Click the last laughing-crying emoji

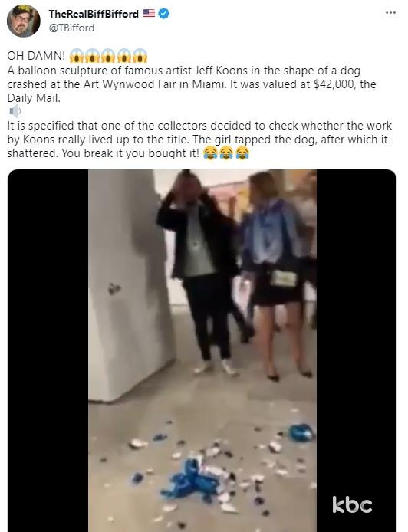(x=242, y=153)
